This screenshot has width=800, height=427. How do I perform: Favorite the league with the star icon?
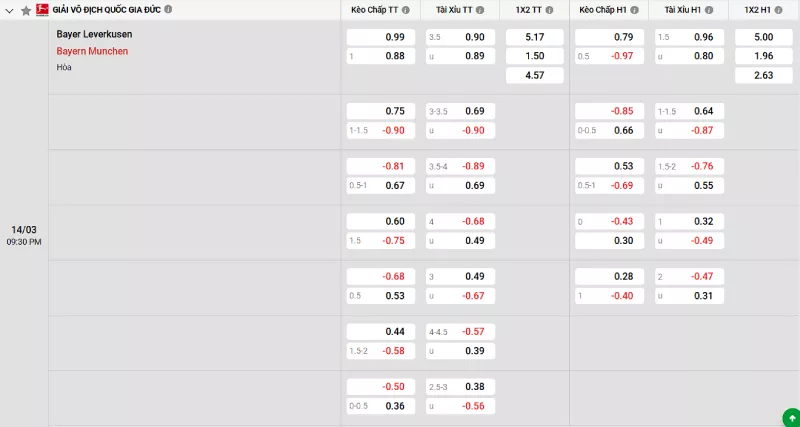pyautogui.click(x=26, y=10)
